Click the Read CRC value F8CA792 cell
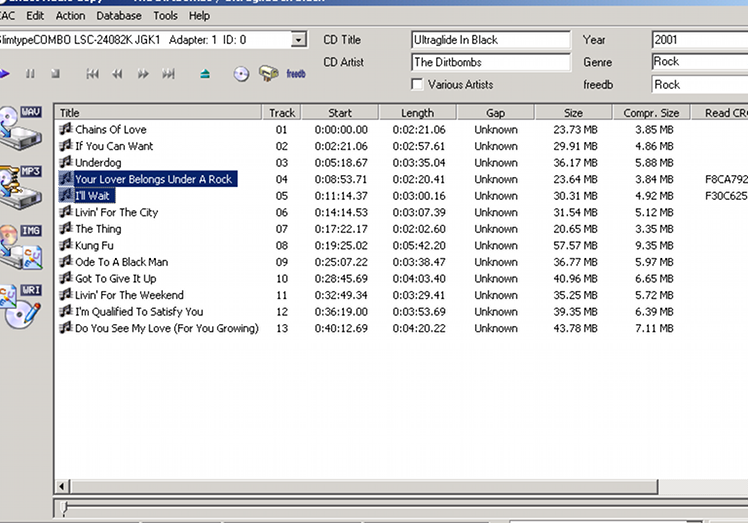 point(726,179)
